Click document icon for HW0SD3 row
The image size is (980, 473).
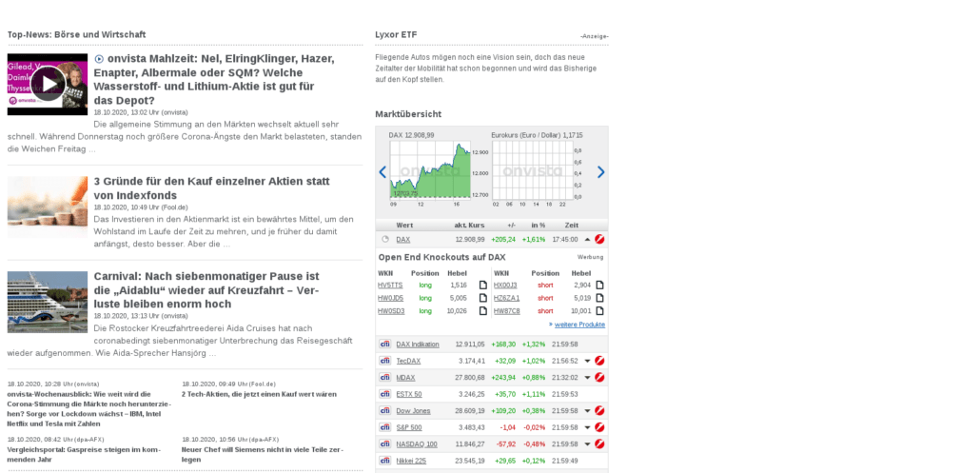point(482,311)
